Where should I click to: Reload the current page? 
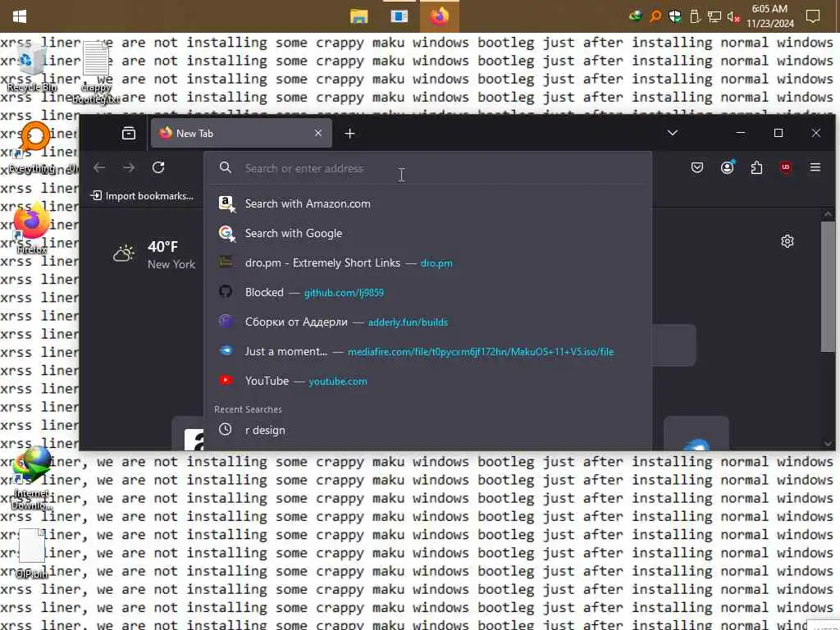tap(158, 167)
